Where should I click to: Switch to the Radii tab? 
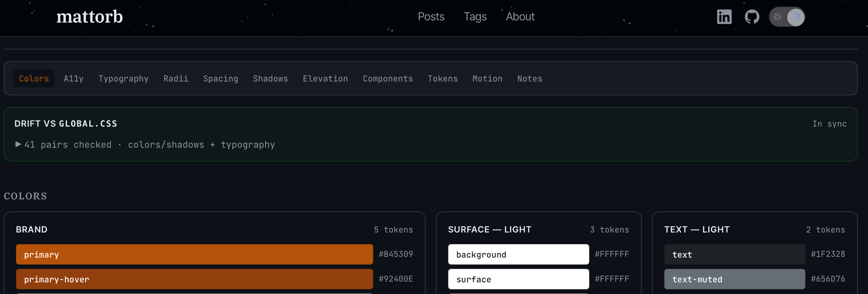tap(176, 79)
